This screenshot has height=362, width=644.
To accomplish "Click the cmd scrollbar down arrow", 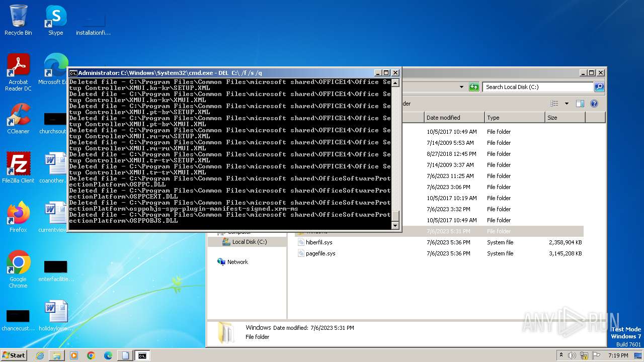I will (395, 226).
